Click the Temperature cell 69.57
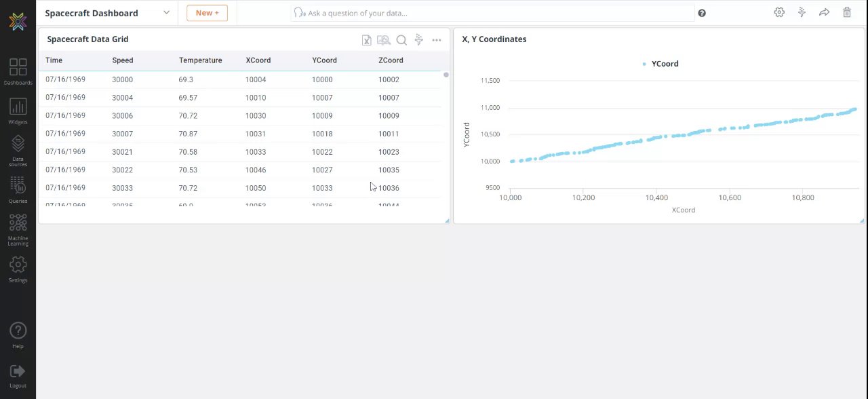Screen dimensions: 868x399 pos(189,98)
